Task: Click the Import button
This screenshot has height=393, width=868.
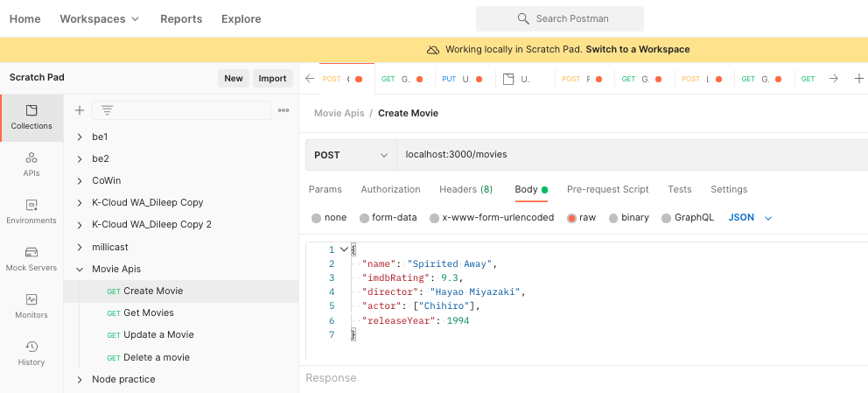Action: [x=272, y=78]
